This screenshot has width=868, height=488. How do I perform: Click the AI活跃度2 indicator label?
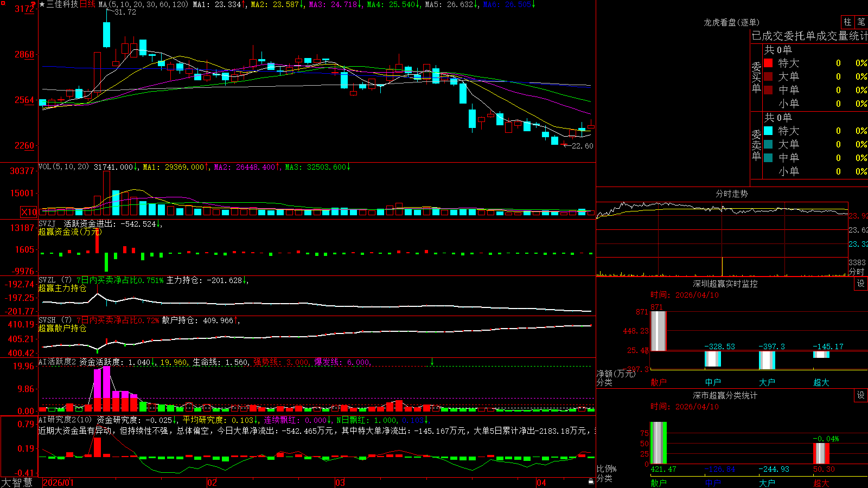pos(57,362)
